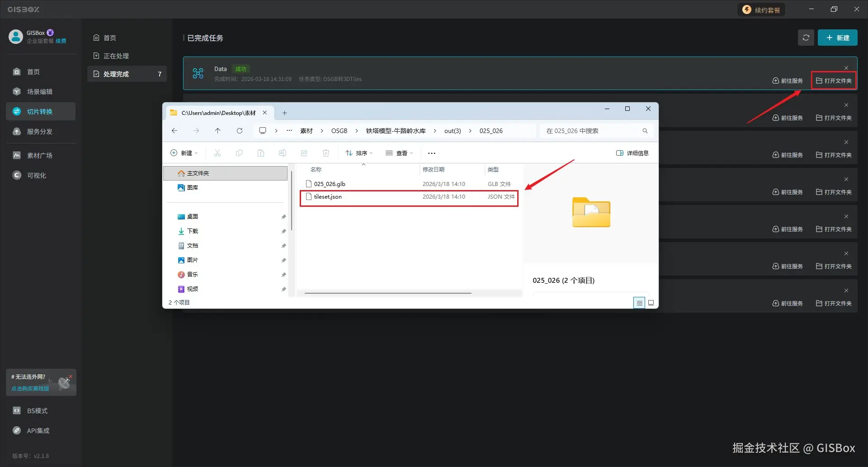The height and width of the screenshot is (467, 868).
Task: Click the 在 025_026 中搜索 box
Action: (597, 131)
